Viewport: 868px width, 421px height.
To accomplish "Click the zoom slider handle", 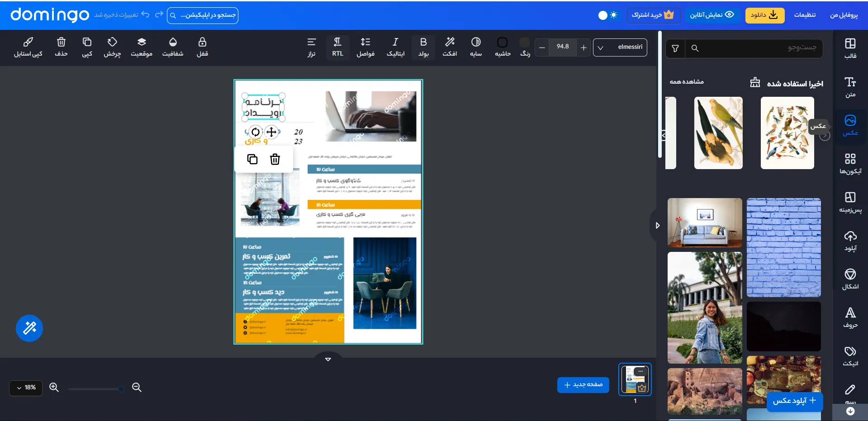I will click(x=121, y=389).
